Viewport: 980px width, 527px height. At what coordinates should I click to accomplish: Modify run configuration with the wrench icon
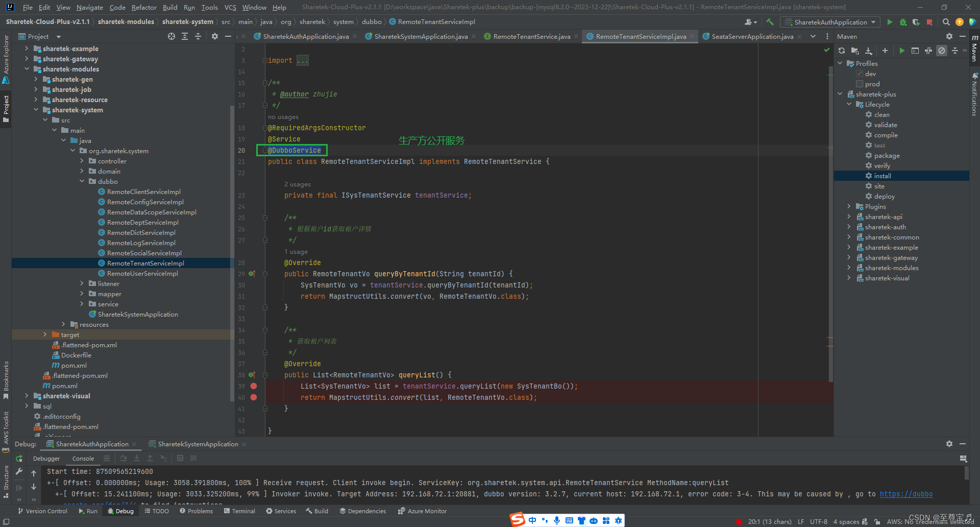tap(19, 471)
